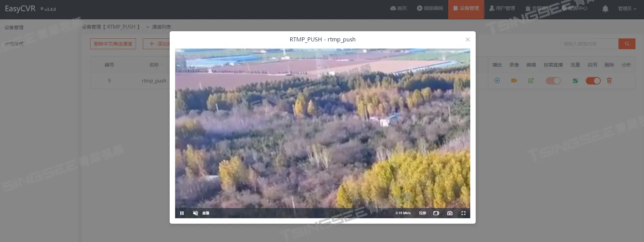Click the 编号 column header
Screen dimensions: 644x242
pos(109,65)
